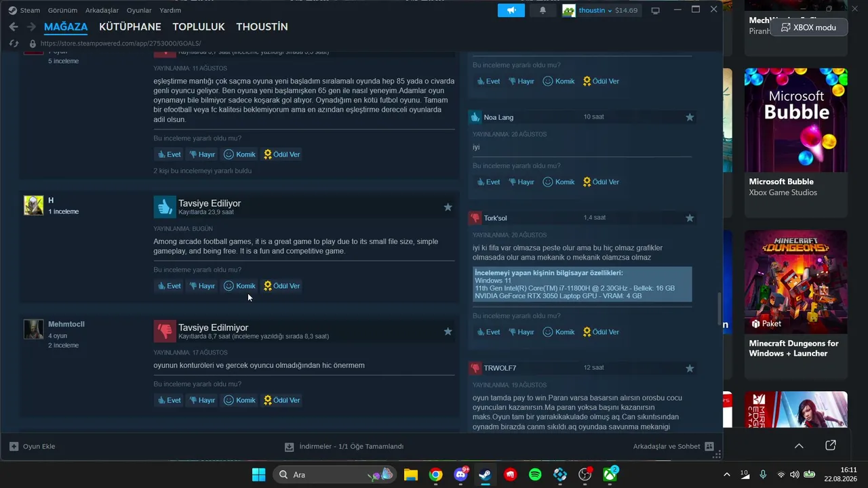Image resolution: width=868 pixels, height=488 pixels.
Task: Reload the page using the refresh icon
Action: coord(14,43)
